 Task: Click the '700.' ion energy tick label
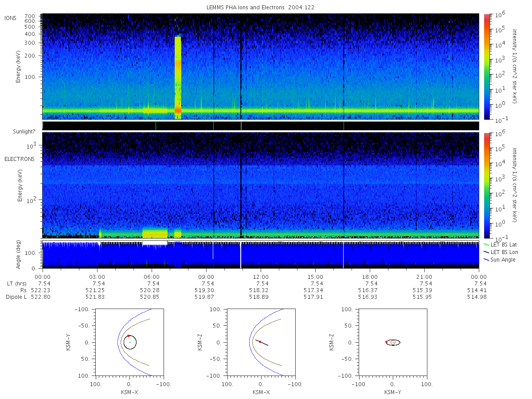point(31,16)
